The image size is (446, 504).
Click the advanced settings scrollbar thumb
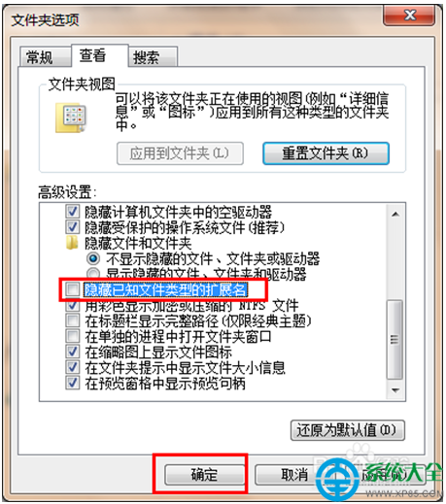pos(395,340)
